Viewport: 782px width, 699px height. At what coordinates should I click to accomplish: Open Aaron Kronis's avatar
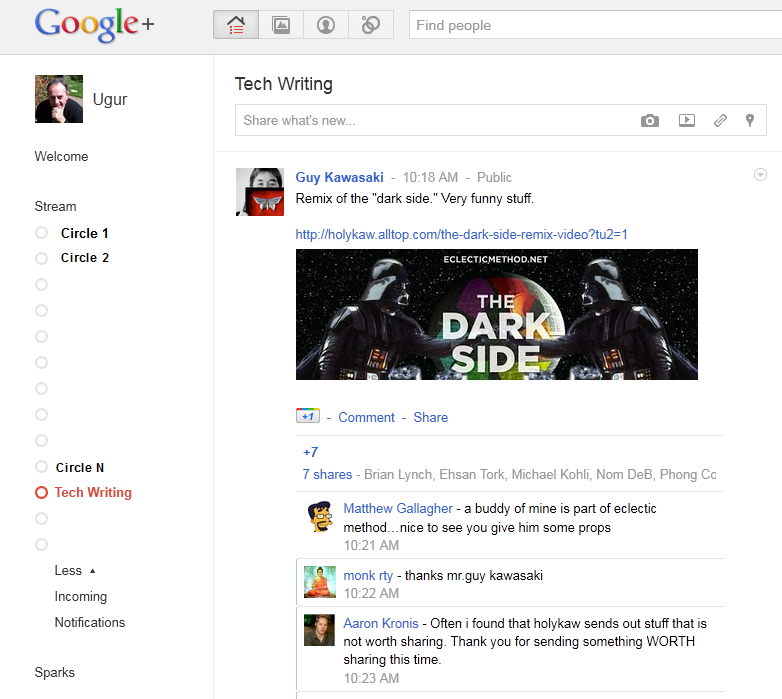click(319, 630)
